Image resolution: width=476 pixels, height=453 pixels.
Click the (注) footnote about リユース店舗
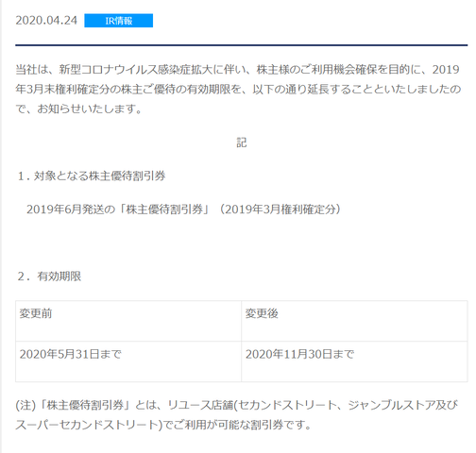pyautogui.click(x=236, y=415)
